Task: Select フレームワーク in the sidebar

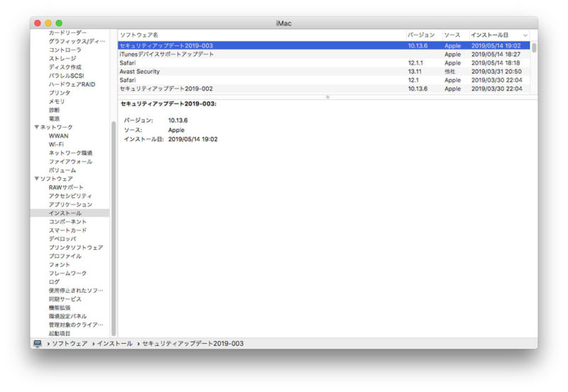Action: pyautogui.click(x=67, y=273)
